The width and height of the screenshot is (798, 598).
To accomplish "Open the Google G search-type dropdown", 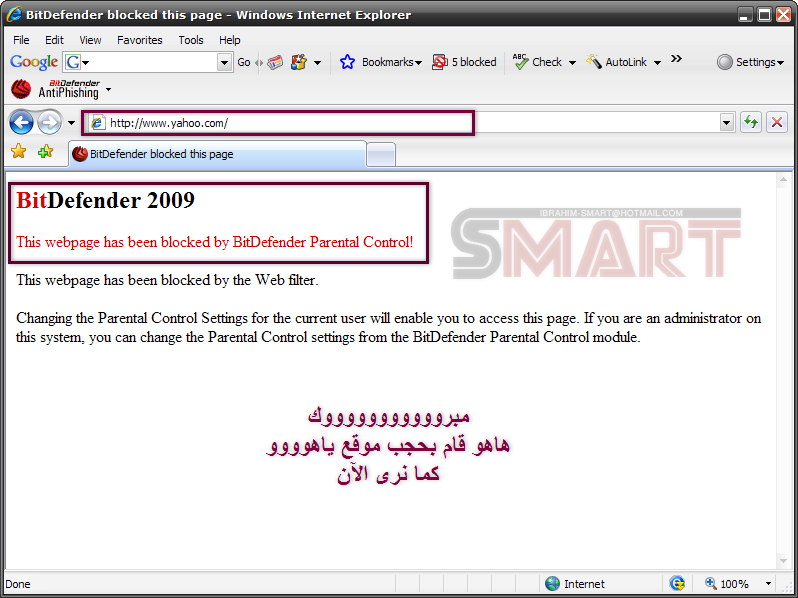I will coord(76,62).
